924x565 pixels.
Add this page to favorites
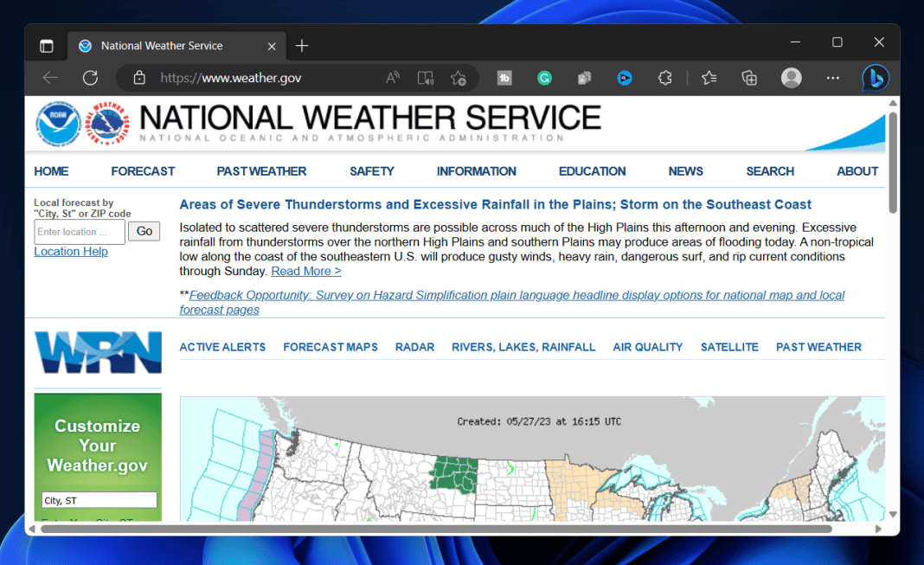pyautogui.click(x=459, y=77)
